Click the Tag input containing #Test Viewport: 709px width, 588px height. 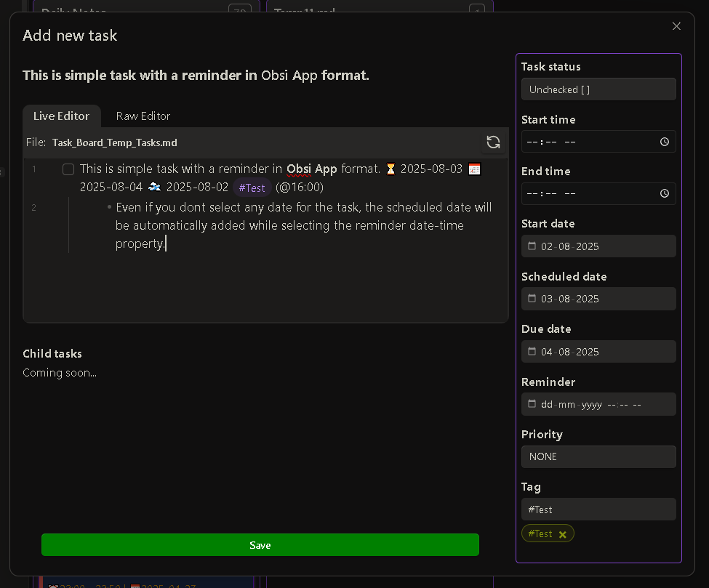point(598,510)
